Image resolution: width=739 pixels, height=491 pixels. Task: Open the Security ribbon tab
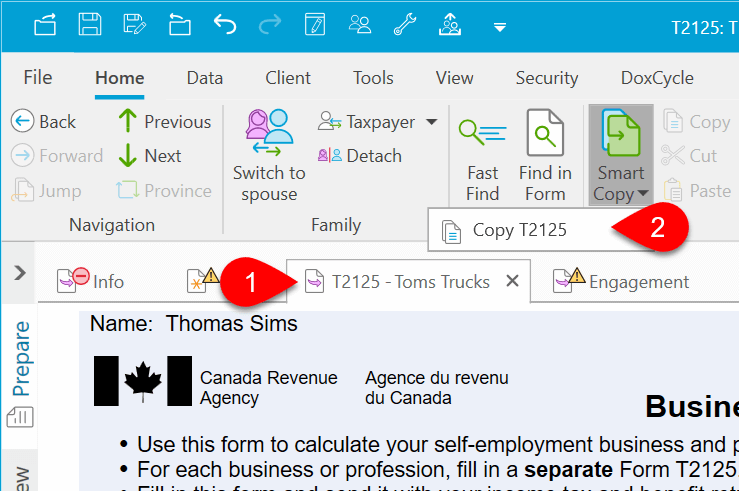[x=547, y=78]
